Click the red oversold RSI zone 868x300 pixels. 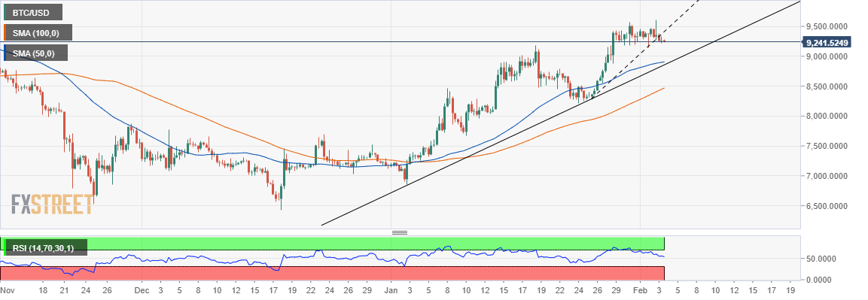point(332,273)
